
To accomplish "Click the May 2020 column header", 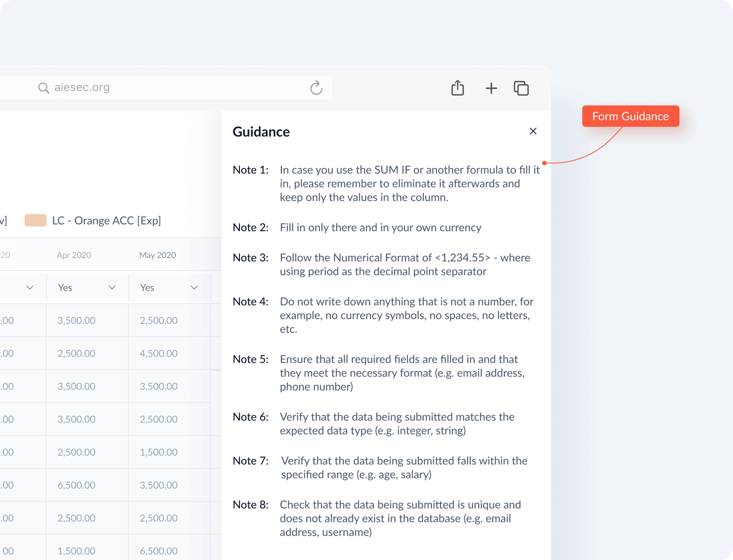I will (x=157, y=255).
